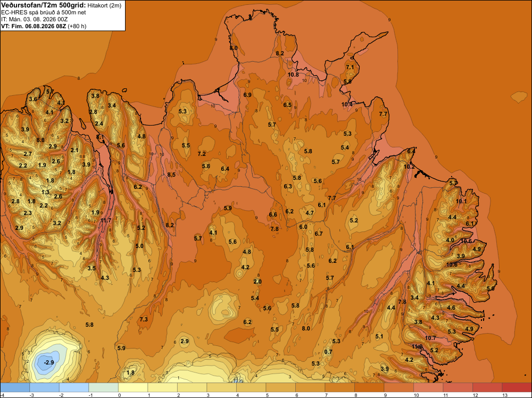Click the 4.6 temperature value
532x398 pixels.
pyautogui.click(x=451, y=308)
